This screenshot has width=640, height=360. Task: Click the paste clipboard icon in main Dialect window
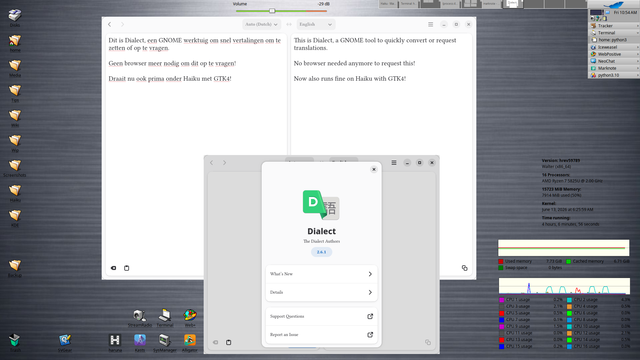(127, 268)
